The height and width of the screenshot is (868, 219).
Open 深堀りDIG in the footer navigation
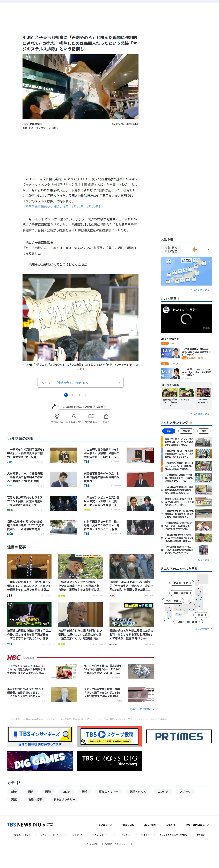point(128,825)
